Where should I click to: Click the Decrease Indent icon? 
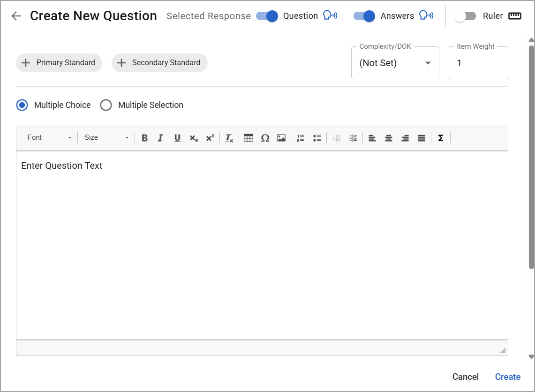click(x=337, y=138)
